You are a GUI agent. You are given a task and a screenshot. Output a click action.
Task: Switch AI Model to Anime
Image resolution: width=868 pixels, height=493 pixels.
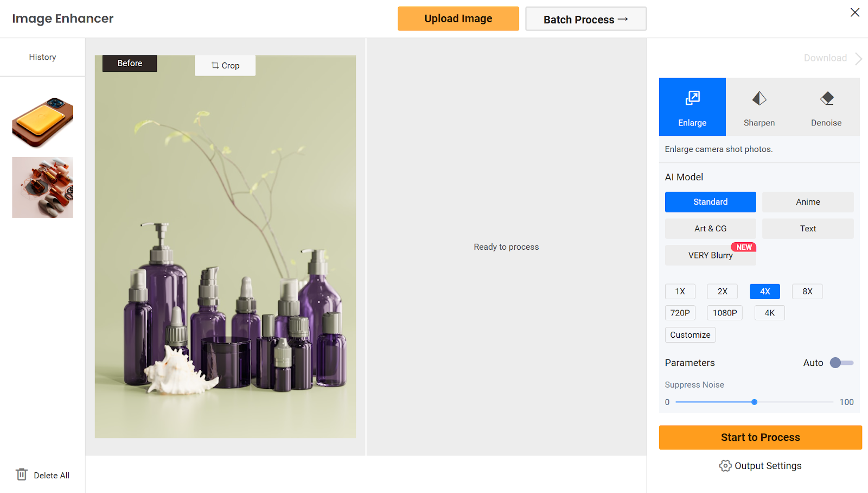point(807,202)
